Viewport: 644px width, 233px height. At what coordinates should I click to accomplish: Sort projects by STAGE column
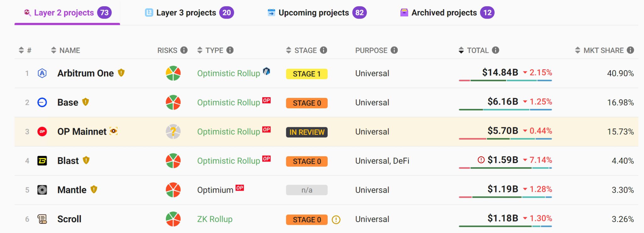[302, 50]
